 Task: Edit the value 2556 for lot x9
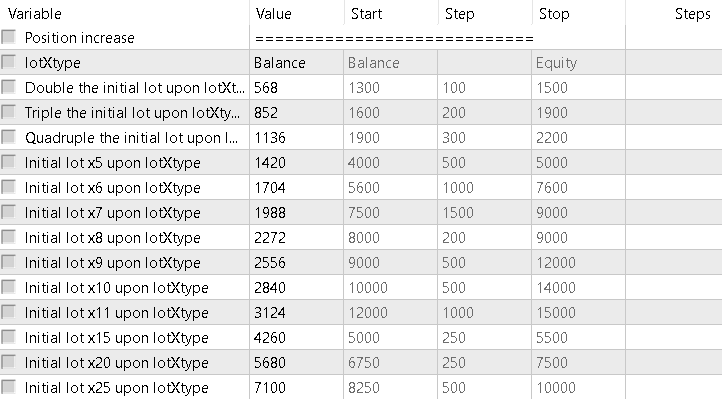point(297,262)
